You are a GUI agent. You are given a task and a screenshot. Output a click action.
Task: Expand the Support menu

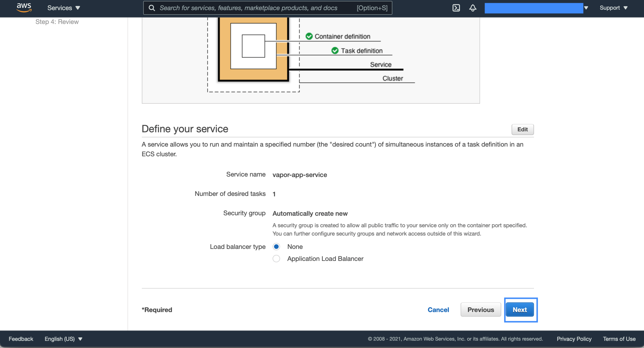pos(613,8)
